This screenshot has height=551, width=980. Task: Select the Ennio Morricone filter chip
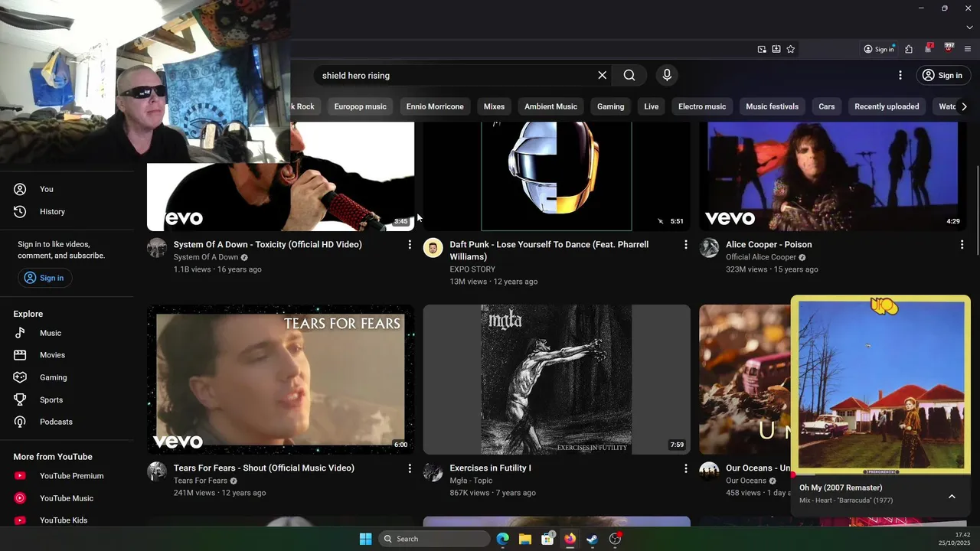[435, 106]
